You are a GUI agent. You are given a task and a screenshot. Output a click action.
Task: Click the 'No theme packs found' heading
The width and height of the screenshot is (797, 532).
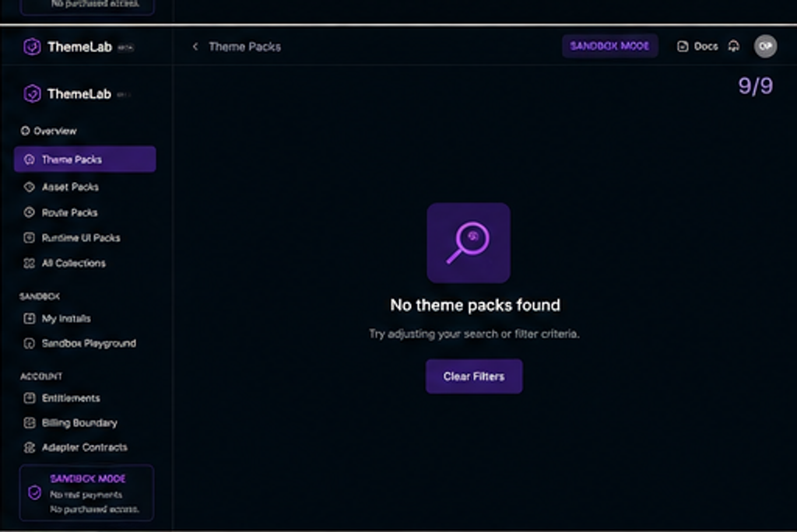click(476, 305)
